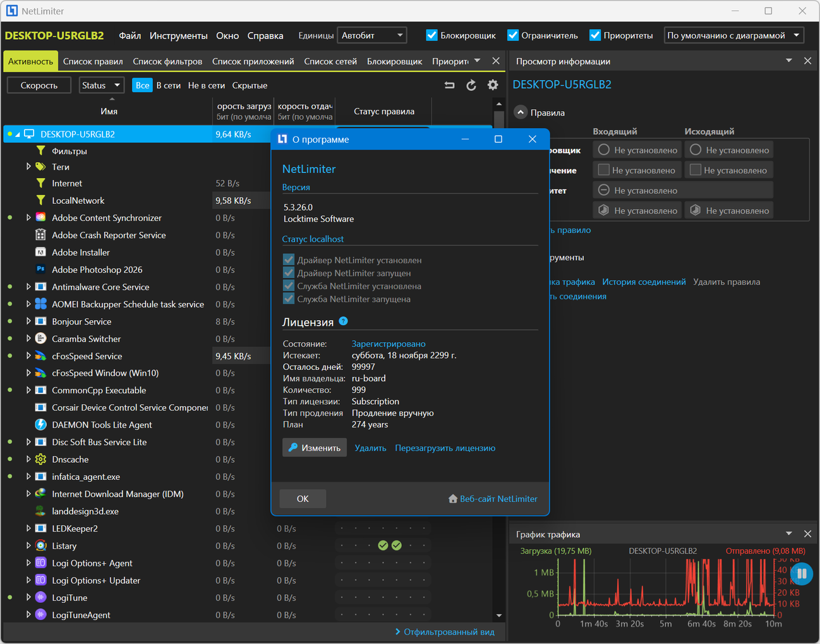The height and width of the screenshot is (644, 820).
Task: Click the refresh icon in activity toolbar
Action: click(471, 85)
